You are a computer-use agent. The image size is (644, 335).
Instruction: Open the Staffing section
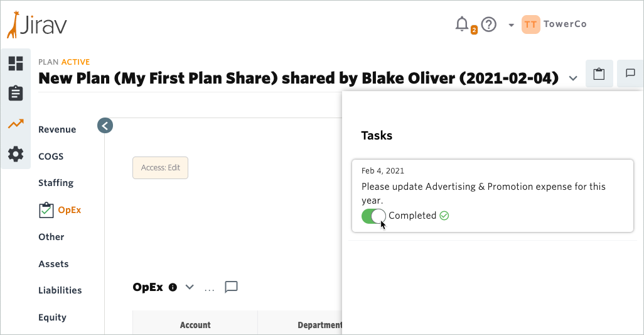coord(56,183)
